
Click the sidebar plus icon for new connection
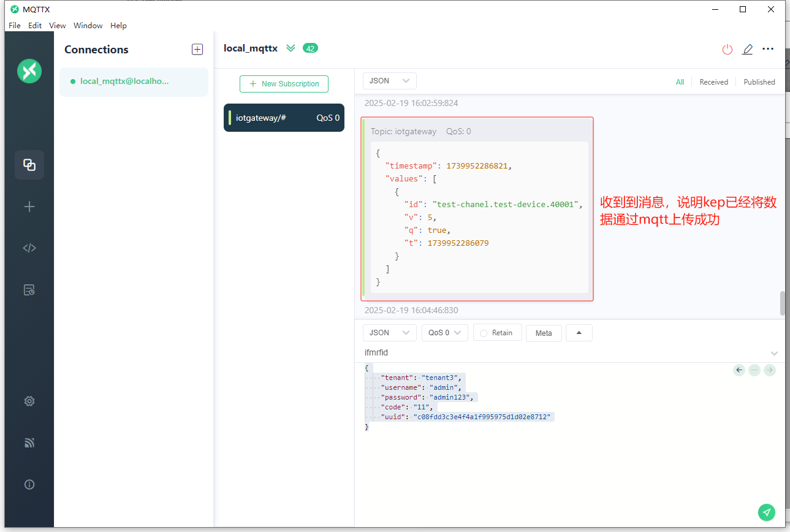click(29, 207)
